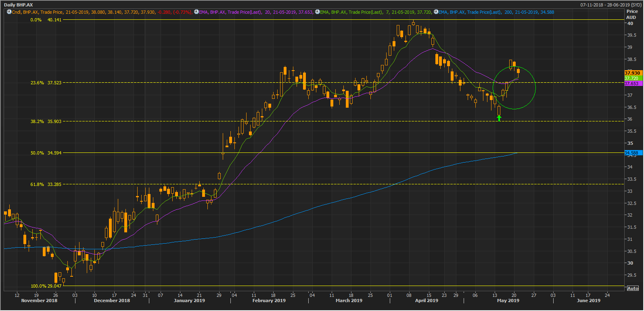Click the January 2019 month label
The image size is (644, 311).
click(x=189, y=301)
